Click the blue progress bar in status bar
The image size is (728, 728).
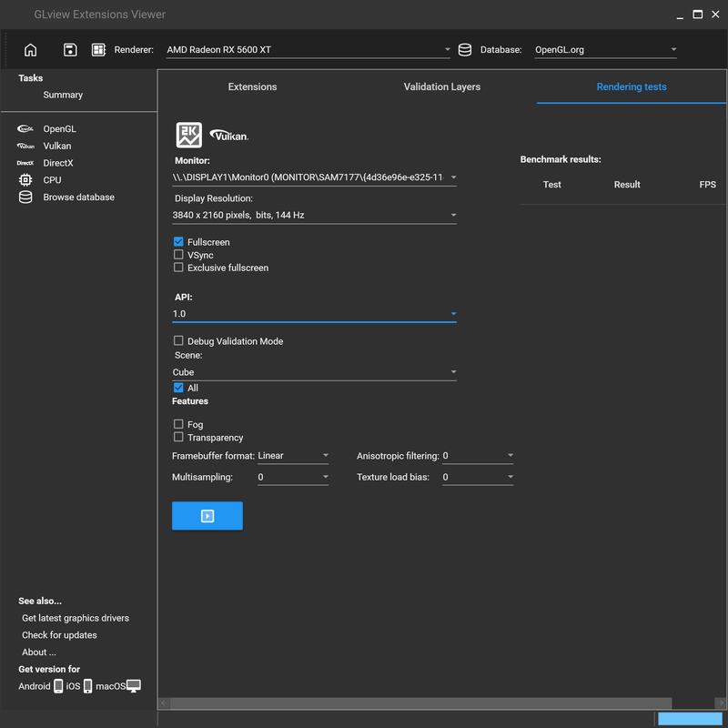[x=691, y=719]
